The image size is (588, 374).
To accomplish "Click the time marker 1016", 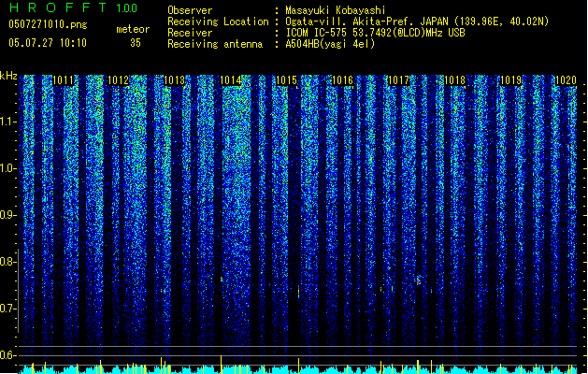I will 342,80.
